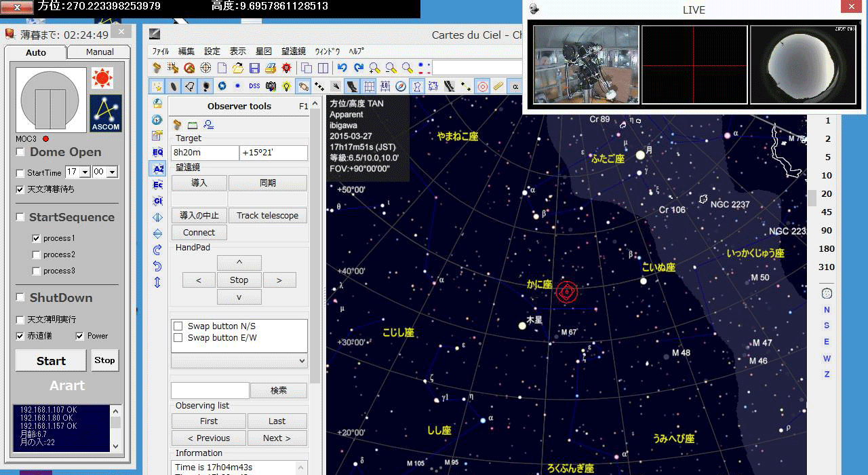Click the crosshair target toolbar icon
This screenshot has height=475, width=868.
[x=205, y=68]
